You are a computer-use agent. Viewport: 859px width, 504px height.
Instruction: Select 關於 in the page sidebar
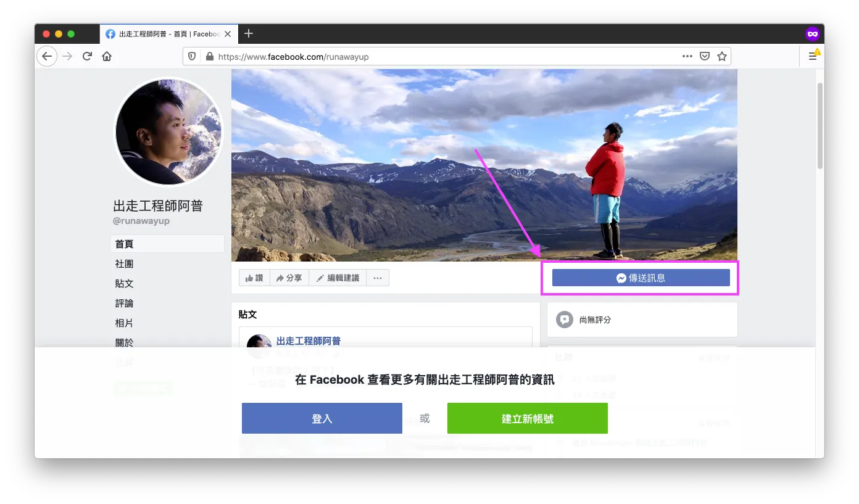tap(124, 342)
